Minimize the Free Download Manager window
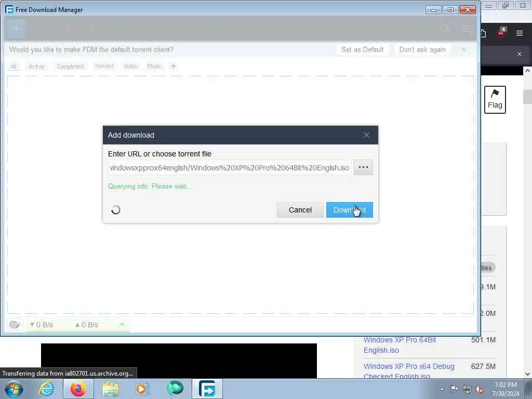 click(433, 10)
